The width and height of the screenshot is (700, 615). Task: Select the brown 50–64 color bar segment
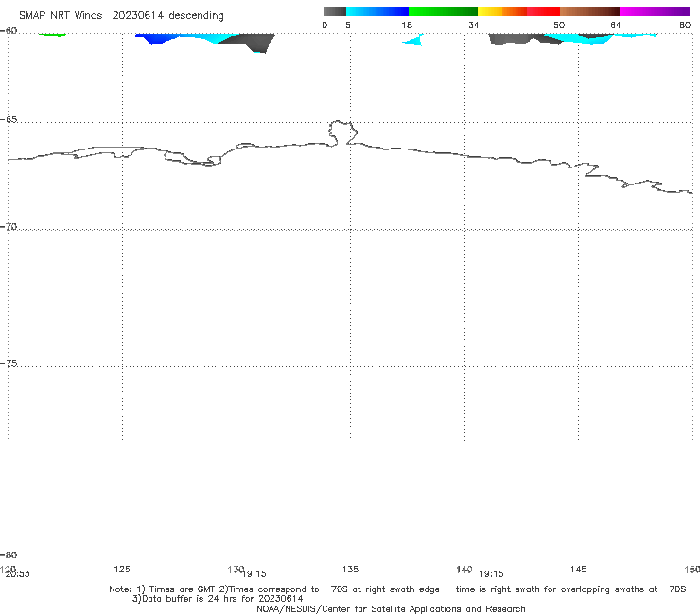point(589,11)
